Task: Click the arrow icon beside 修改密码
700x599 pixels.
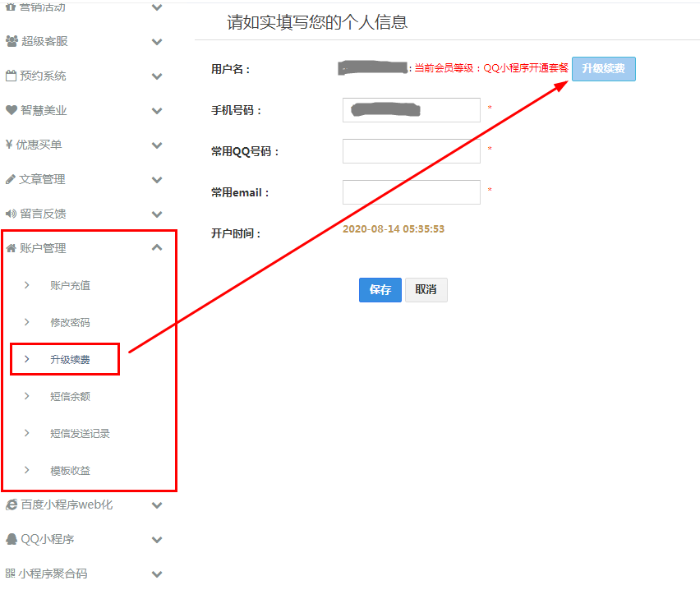Action: [x=27, y=322]
